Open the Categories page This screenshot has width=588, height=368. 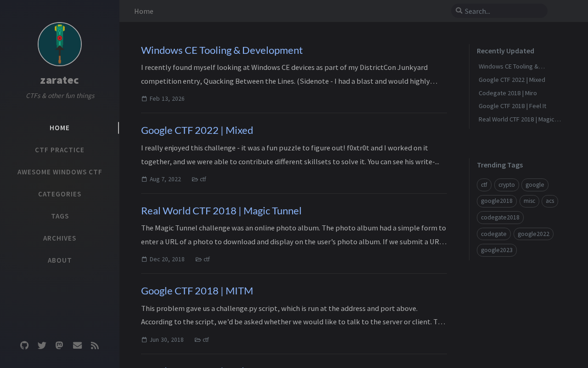60,194
